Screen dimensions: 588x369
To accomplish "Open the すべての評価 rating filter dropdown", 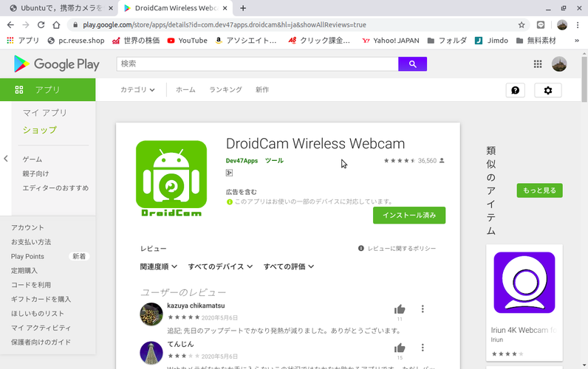I will point(288,266).
